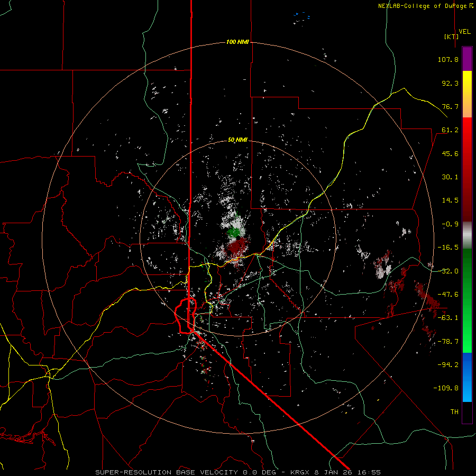Click the 76.7 value on the velocity scale
The width and height of the screenshot is (476, 476).
coord(450,106)
